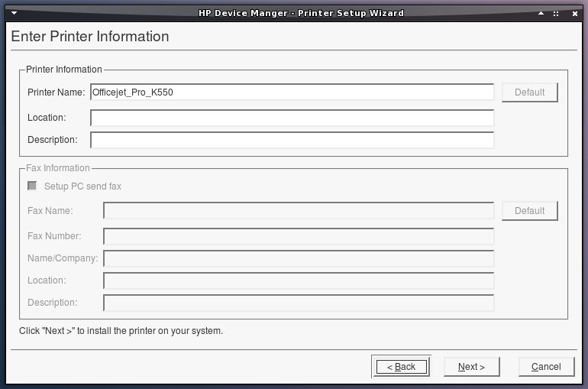Shade the wizard window with the up-arrow icon
The height and width of the screenshot is (389, 588).
(x=541, y=13)
